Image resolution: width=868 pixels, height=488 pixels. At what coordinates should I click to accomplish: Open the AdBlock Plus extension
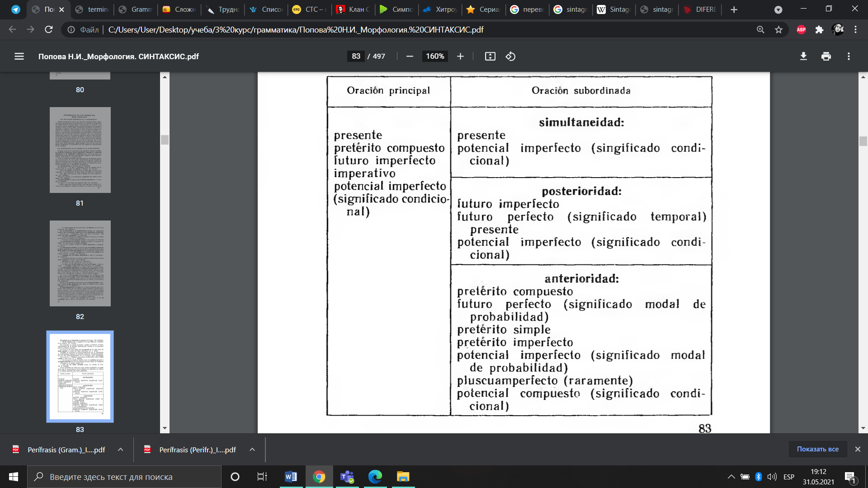click(801, 30)
